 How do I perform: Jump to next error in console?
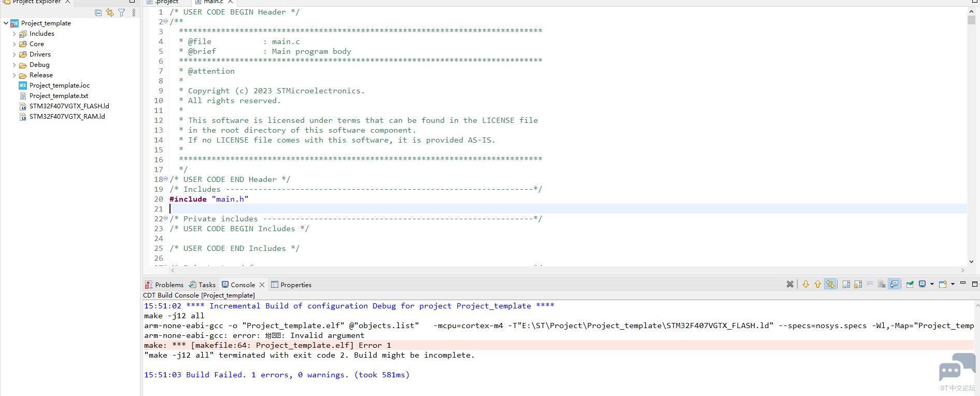click(805, 284)
